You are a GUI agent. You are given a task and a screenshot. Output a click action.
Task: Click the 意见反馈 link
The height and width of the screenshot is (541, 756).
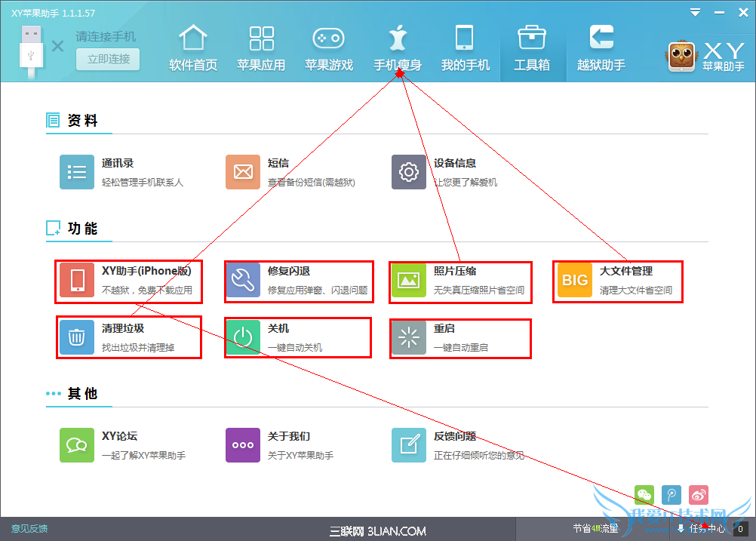[x=29, y=528]
